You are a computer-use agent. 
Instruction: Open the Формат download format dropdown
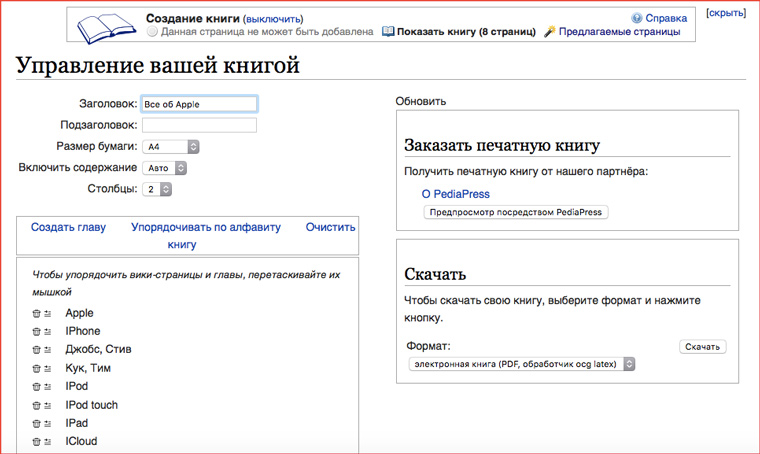tap(522, 364)
